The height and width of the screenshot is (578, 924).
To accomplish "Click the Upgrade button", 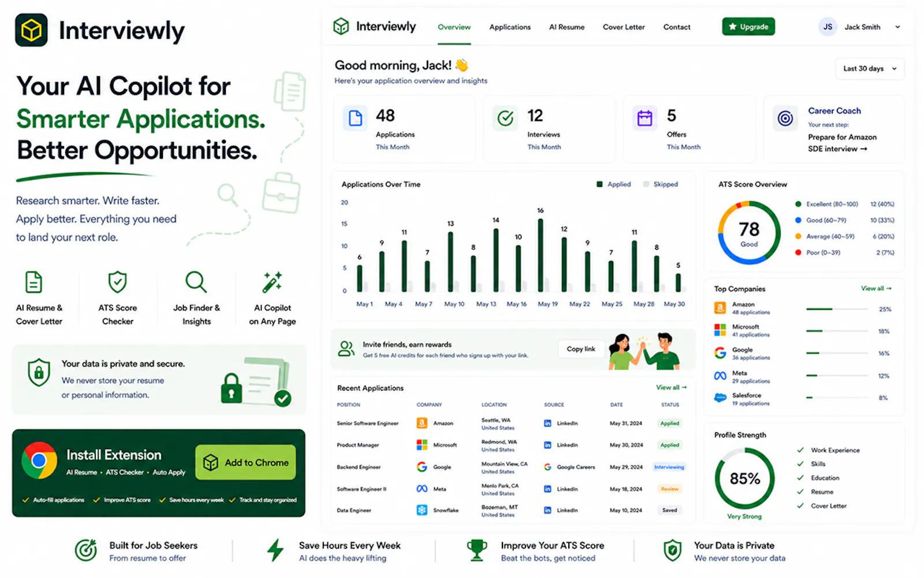I will [x=748, y=27].
